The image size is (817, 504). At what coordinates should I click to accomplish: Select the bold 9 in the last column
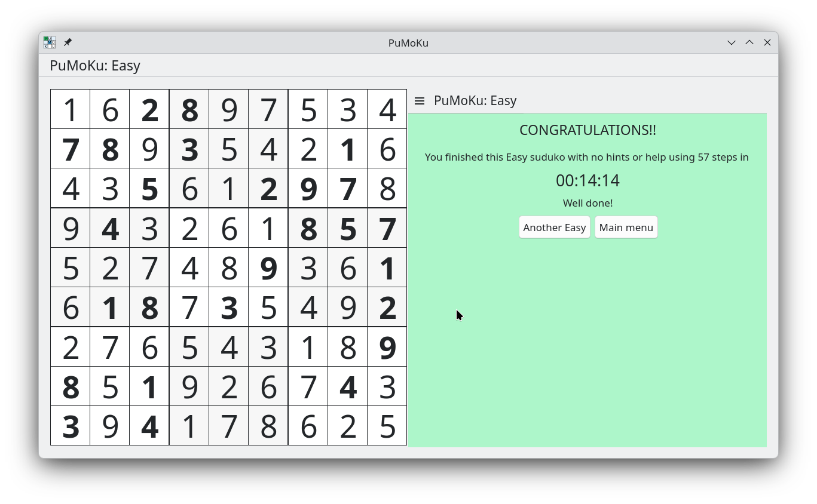387,347
